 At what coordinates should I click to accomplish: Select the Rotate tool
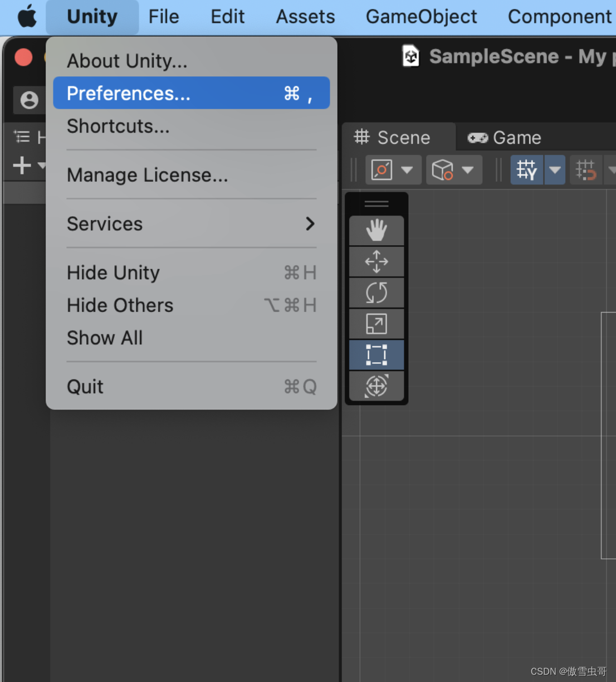(377, 293)
